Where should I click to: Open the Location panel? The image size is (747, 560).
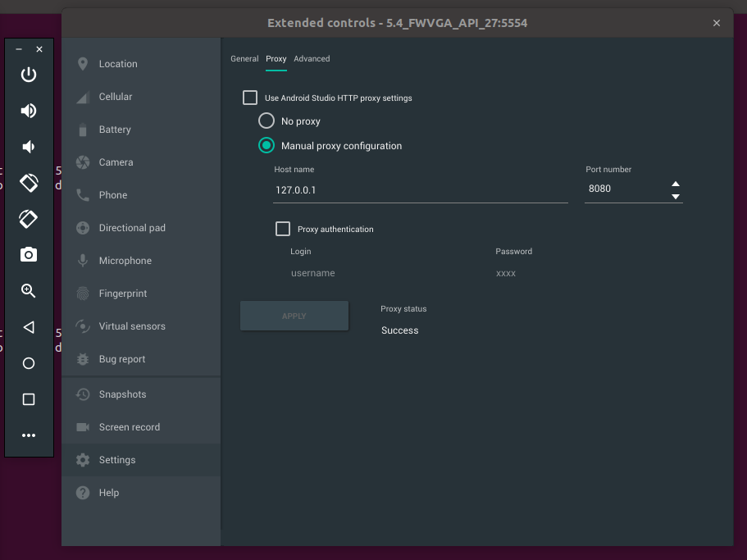click(x=117, y=63)
